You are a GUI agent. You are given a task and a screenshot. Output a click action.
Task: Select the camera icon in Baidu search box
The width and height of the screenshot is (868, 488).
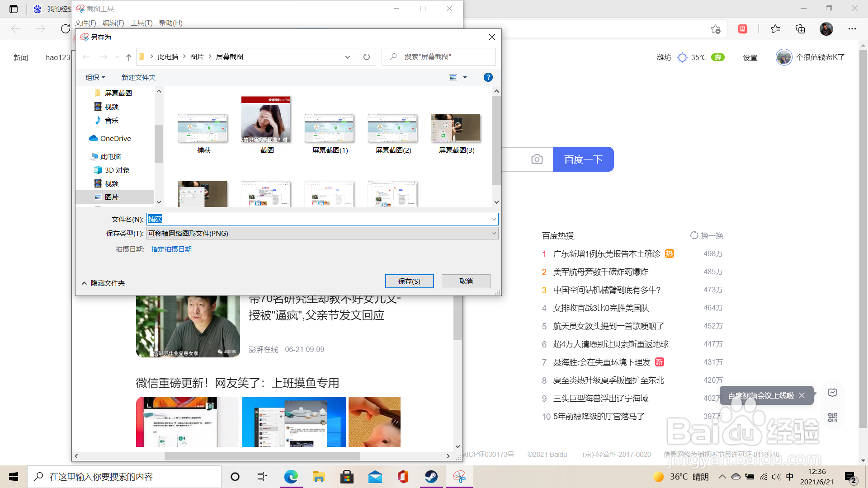(x=536, y=159)
